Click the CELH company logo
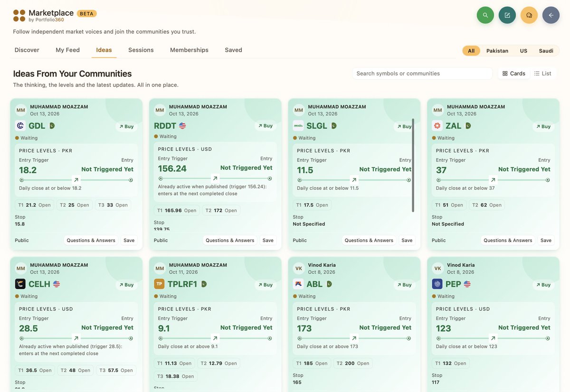Image resolution: width=570 pixels, height=392 pixels. point(20,284)
